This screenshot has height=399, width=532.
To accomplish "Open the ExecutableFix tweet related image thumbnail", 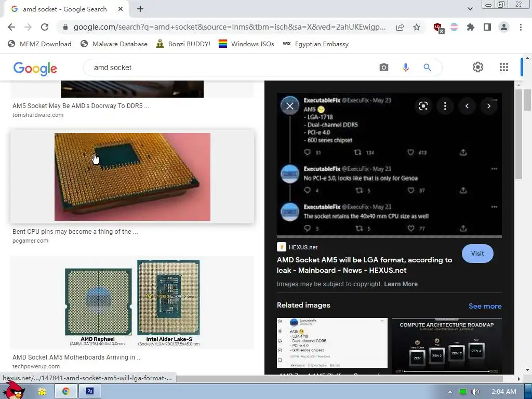I will coord(332,343).
